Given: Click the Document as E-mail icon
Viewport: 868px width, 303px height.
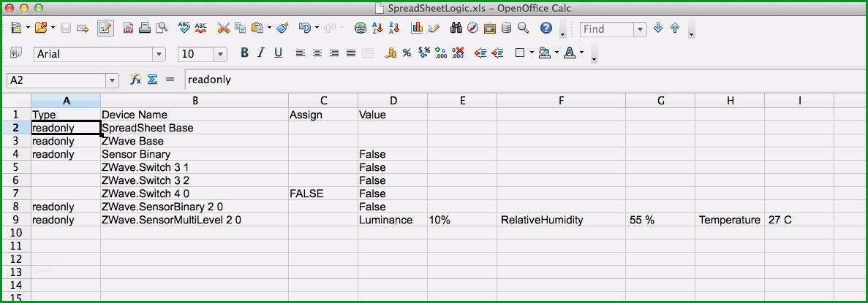Looking at the screenshot, I should coord(83,28).
